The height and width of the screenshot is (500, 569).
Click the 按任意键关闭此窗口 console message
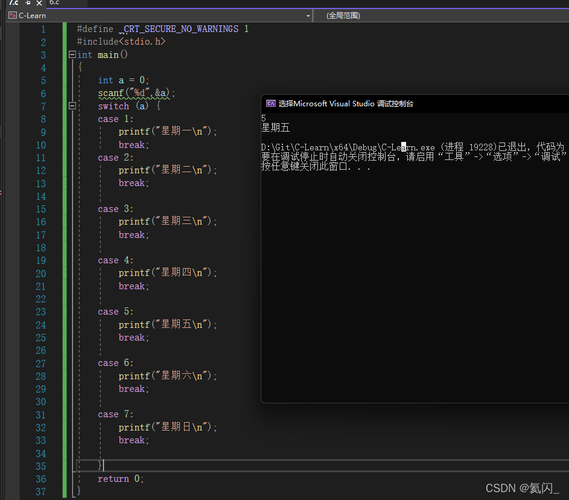pyautogui.click(x=316, y=167)
